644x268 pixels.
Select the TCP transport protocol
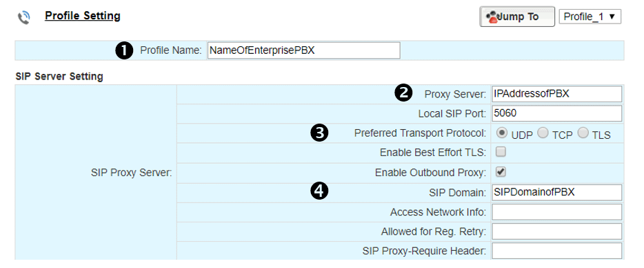tap(543, 133)
